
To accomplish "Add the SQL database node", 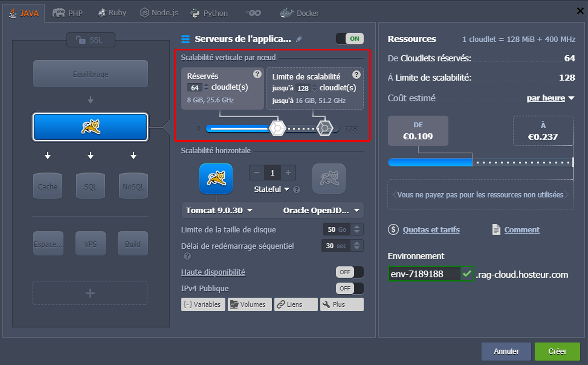I will coord(90,186).
